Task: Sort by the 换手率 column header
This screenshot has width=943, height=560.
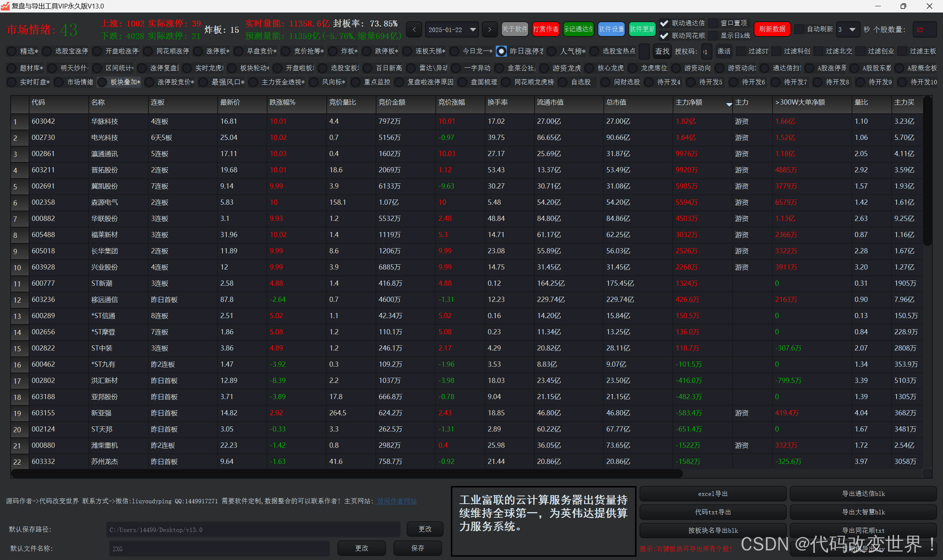Action: pos(498,102)
